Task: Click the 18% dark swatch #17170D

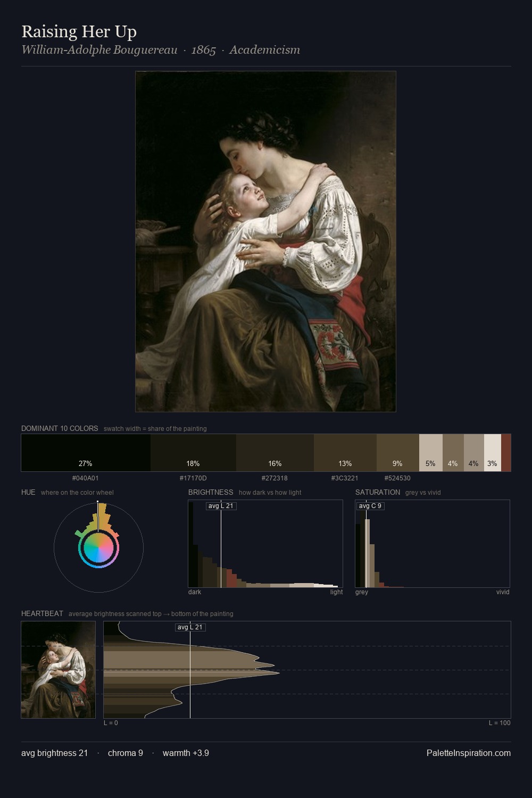Action: (193, 453)
